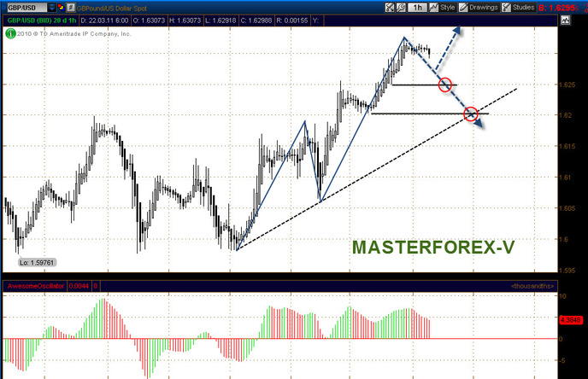Click the 'C: 1.62988' close value
This screenshot has height=379, width=588.
coord(256,20)
